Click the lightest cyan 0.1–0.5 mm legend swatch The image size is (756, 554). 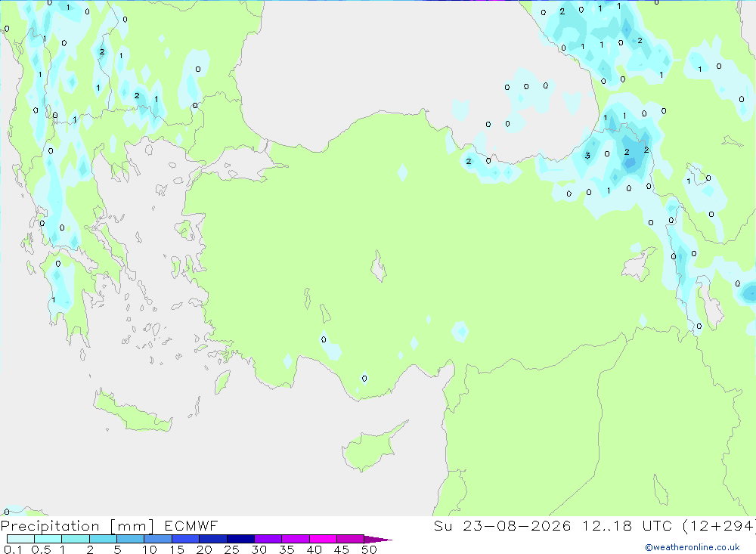tap(20, 539)
